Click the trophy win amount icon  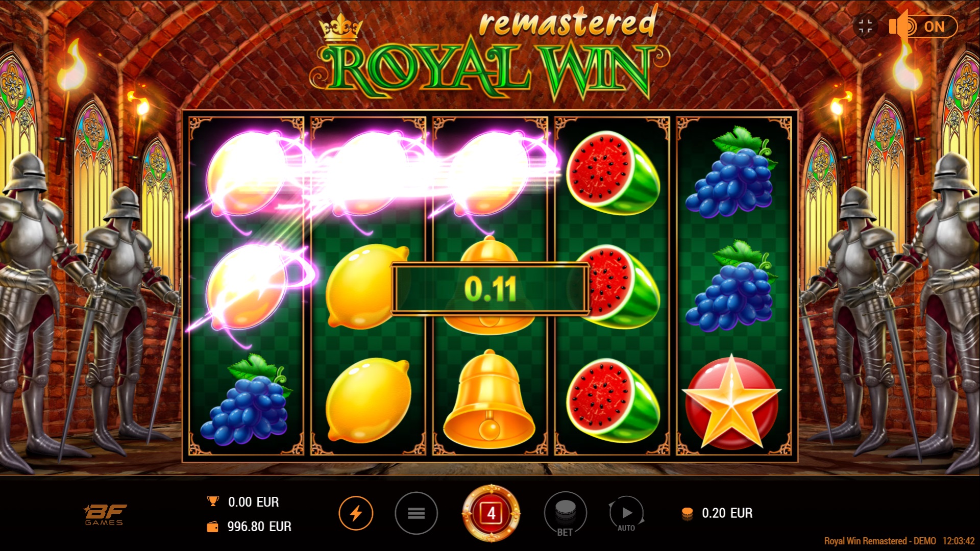tap(213, 502)
